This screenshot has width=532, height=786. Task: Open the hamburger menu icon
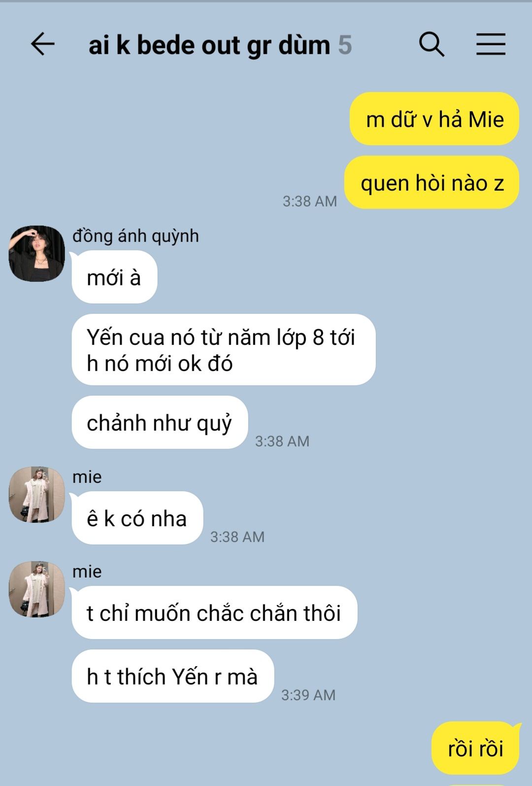(491, 44)
